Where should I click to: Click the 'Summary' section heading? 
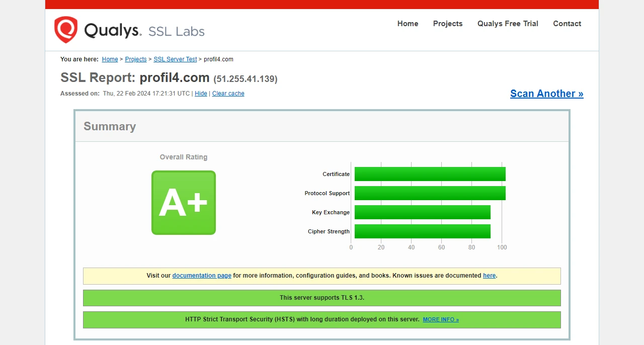[x=110, y=126]
